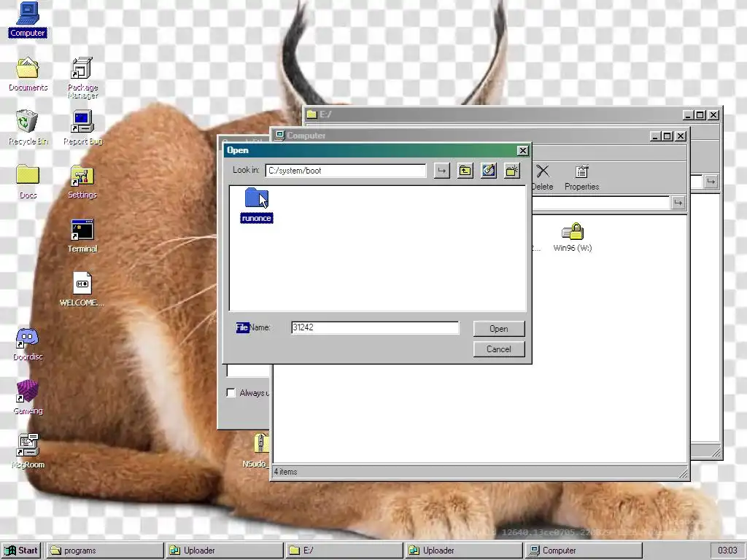Click the Go arrow in E:/ window
Screen dimensions: 747x560
point(711,182)
